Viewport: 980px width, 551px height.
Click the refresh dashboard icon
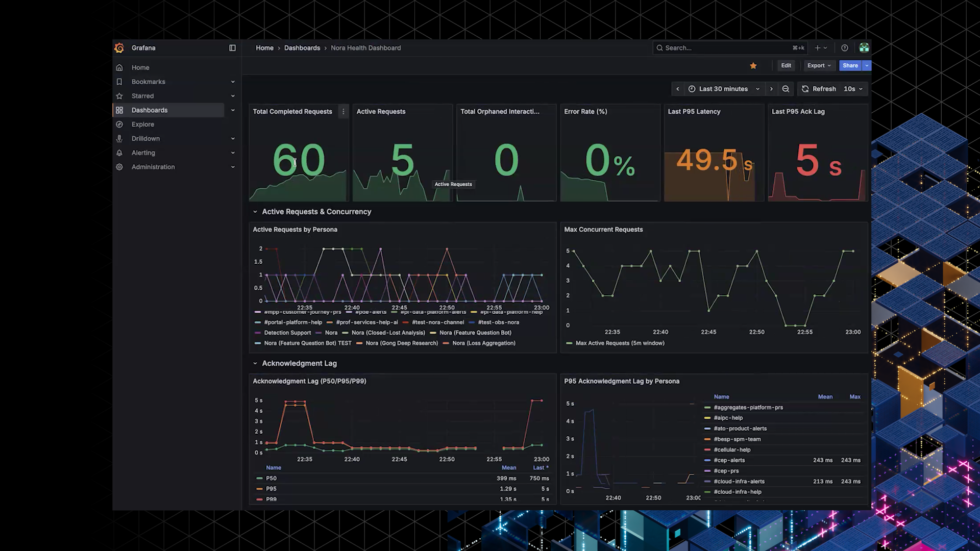click(805, 89)
